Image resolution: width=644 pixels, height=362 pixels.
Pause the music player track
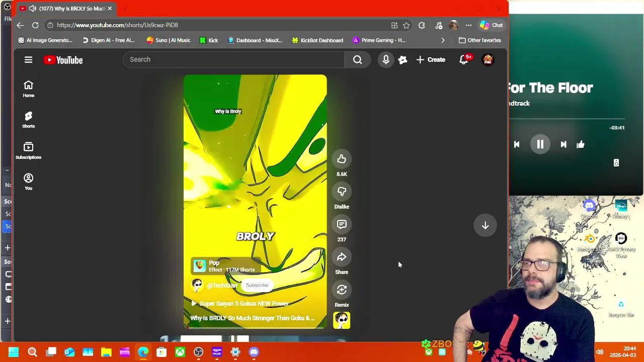coord(540,145)
